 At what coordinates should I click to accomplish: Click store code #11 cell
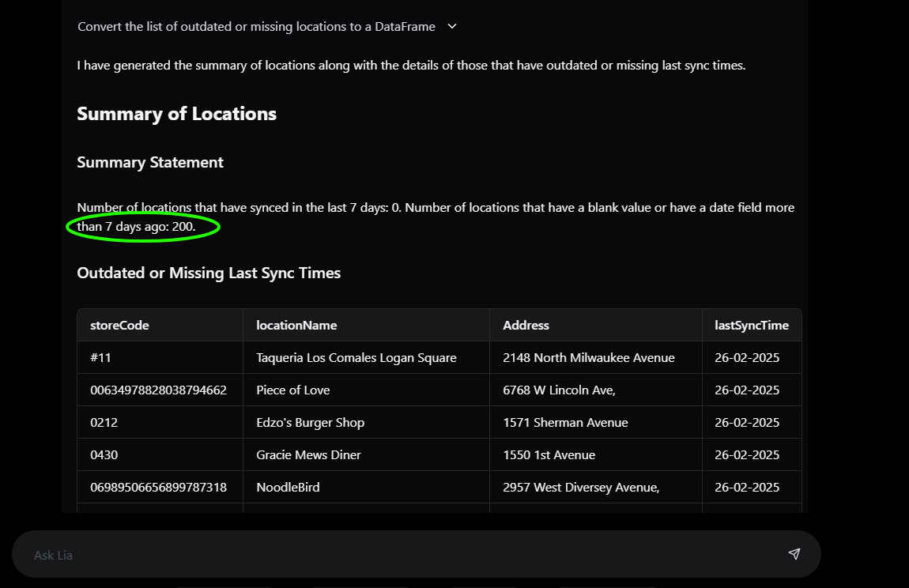click(100, 357)
